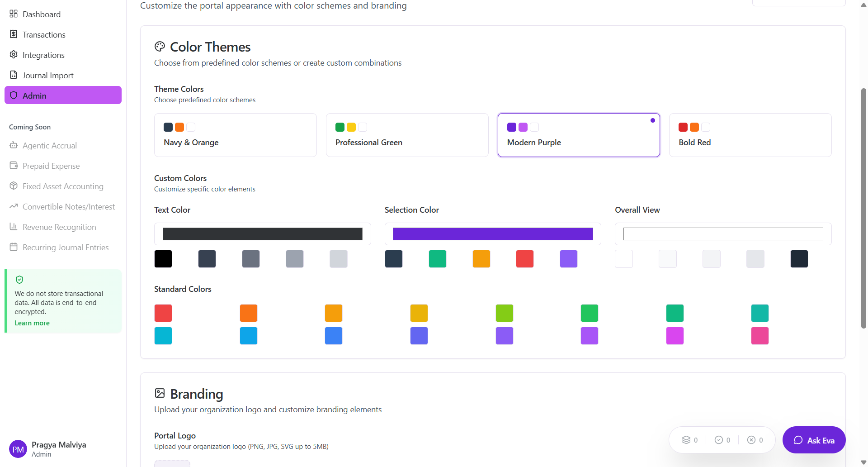Open the Selection Color picker bar
This screenshot has width=868, height=467.
[493, 234]
